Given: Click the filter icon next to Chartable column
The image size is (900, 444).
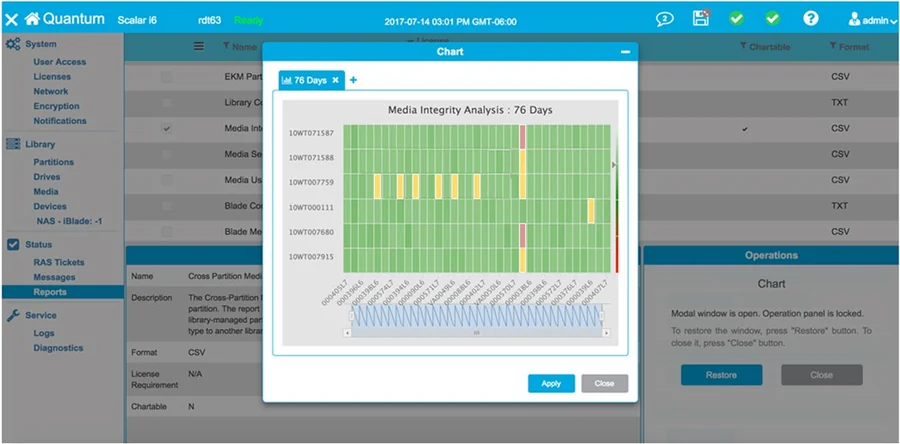Looking at the screenshot, I should pyautogui.click(x=743, y=46).
